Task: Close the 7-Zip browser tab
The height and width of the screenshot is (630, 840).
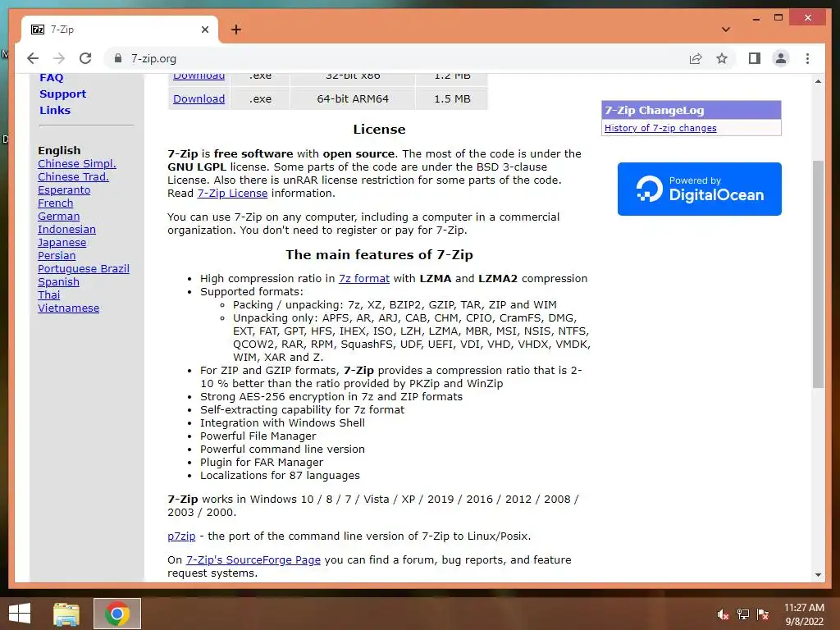Action: [x=204, y=30]
